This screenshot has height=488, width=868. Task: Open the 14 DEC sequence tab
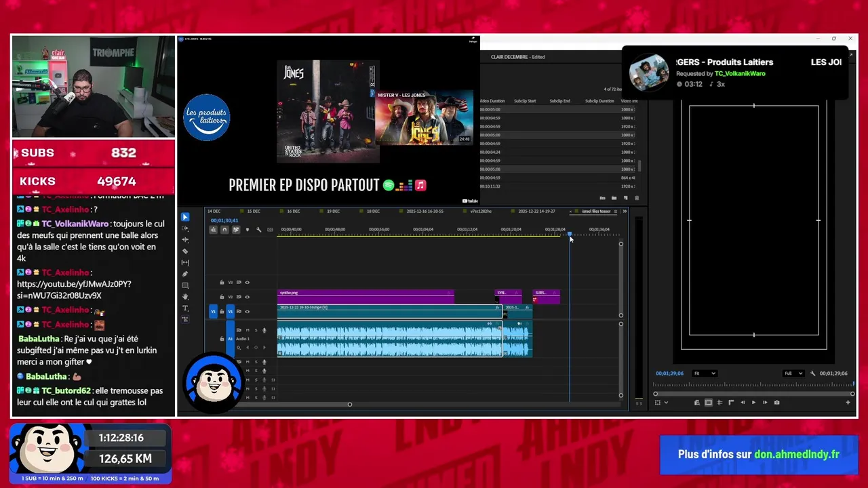click(214, 211)
